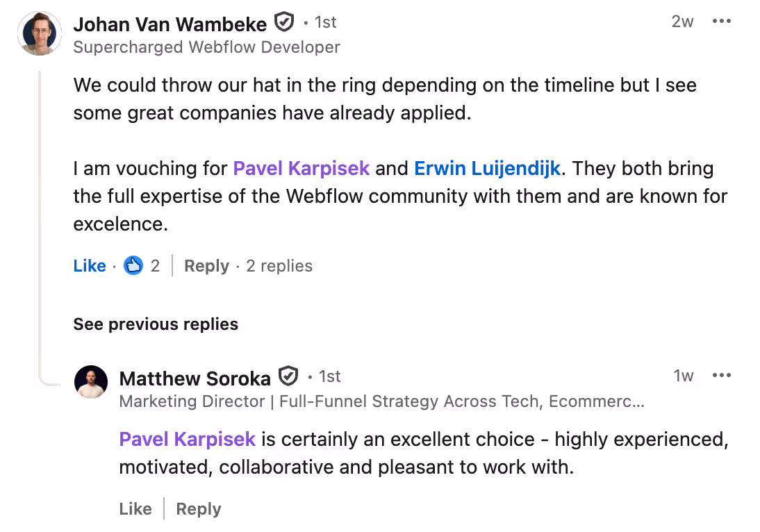Click the 1w timestamp on Matthew's reply
The width and height of the screenshot is (760, 532).
click(x=683, y=375)
